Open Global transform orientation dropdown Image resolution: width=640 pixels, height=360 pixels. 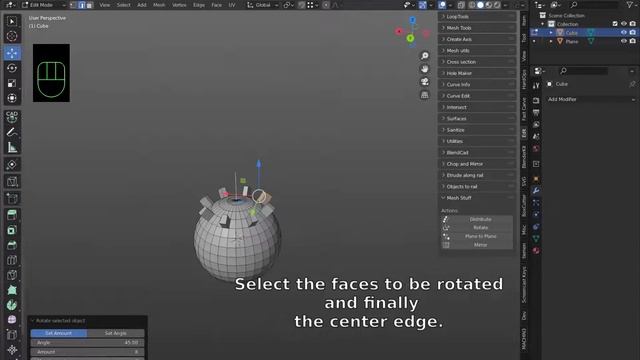(x=262, y=5)
